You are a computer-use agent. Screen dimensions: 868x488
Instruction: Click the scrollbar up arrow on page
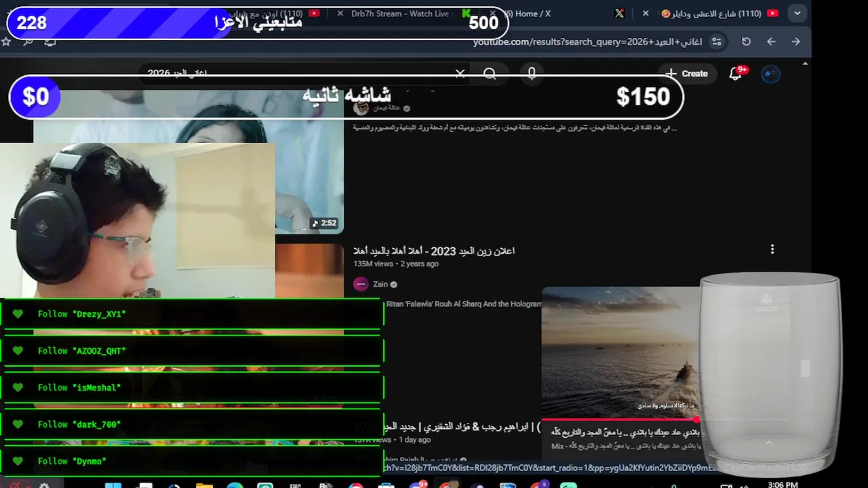[805, 63]
